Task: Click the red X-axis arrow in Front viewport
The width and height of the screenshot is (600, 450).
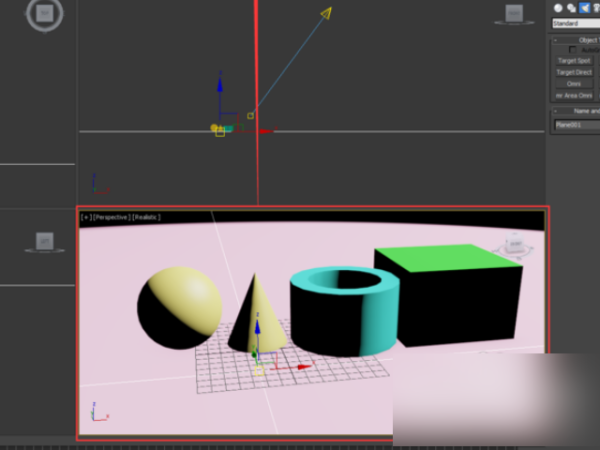Action: point(266,131)
